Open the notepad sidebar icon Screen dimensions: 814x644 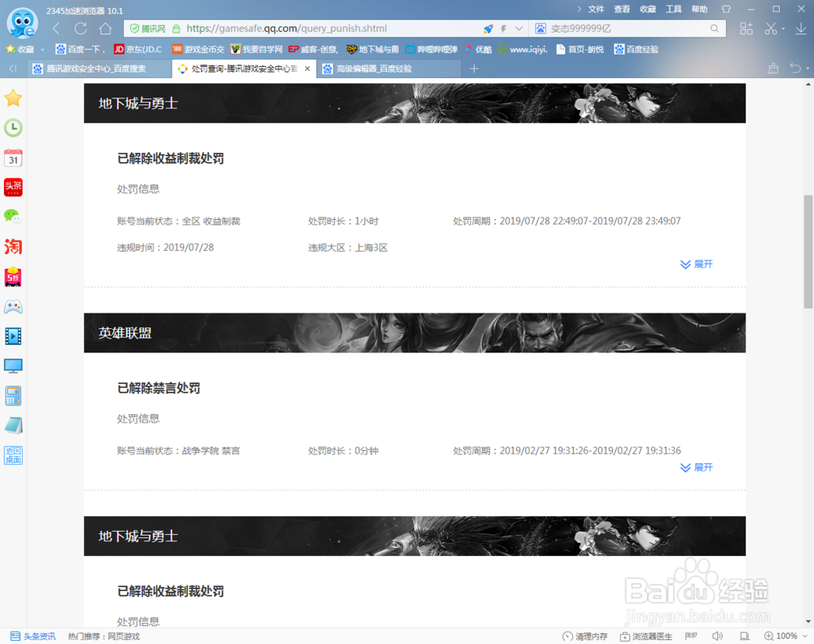point(13,425)
